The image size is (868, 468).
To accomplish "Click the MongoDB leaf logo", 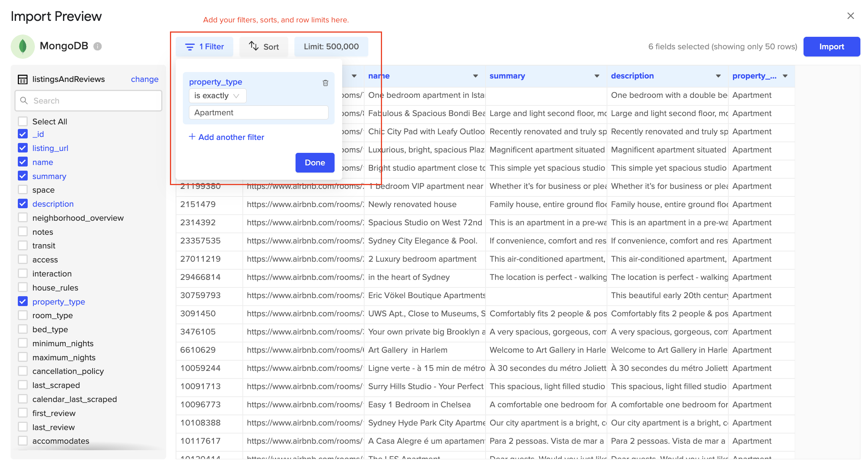I will click(x=23, y=46).
